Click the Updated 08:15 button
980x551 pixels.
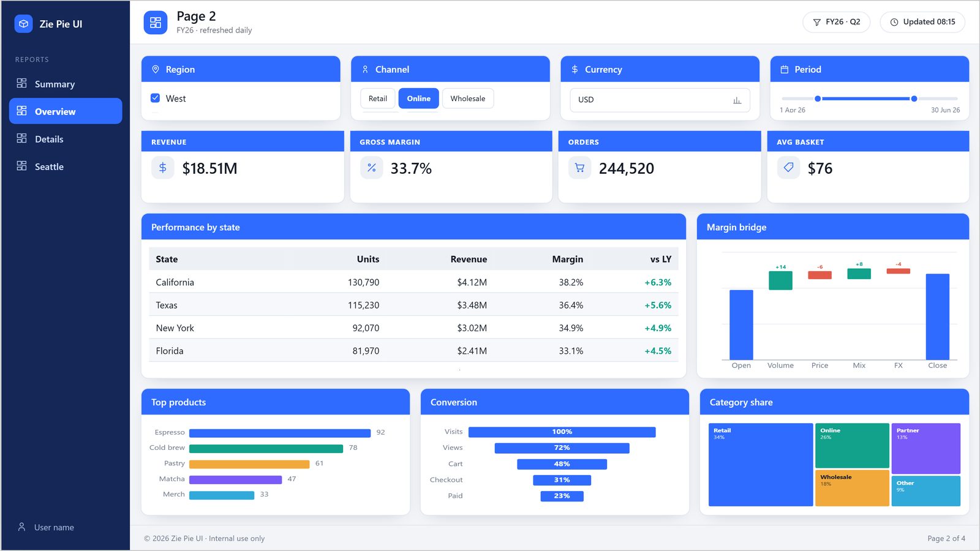pos(922,22)
